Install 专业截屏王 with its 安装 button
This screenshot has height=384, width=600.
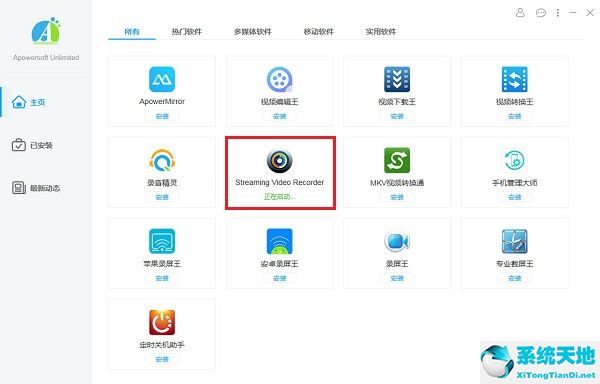click(x=514, y=278)
